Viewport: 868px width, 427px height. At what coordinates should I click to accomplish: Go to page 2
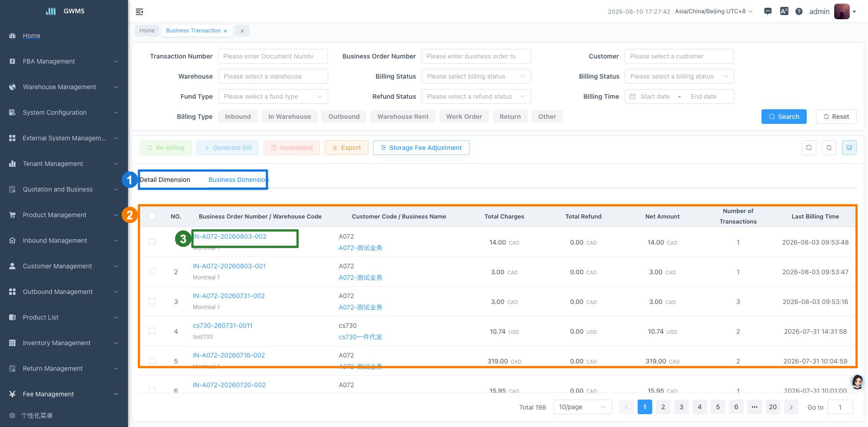(x=663, y=407)
